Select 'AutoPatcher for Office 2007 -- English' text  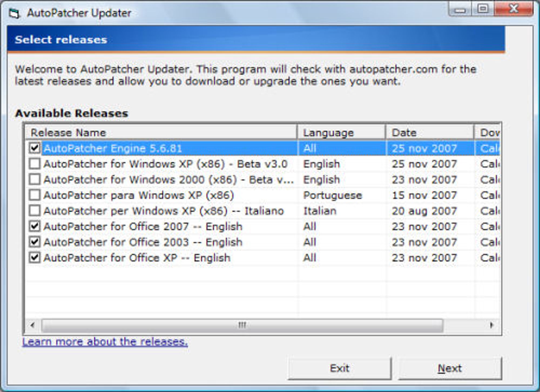pos(143,227)
